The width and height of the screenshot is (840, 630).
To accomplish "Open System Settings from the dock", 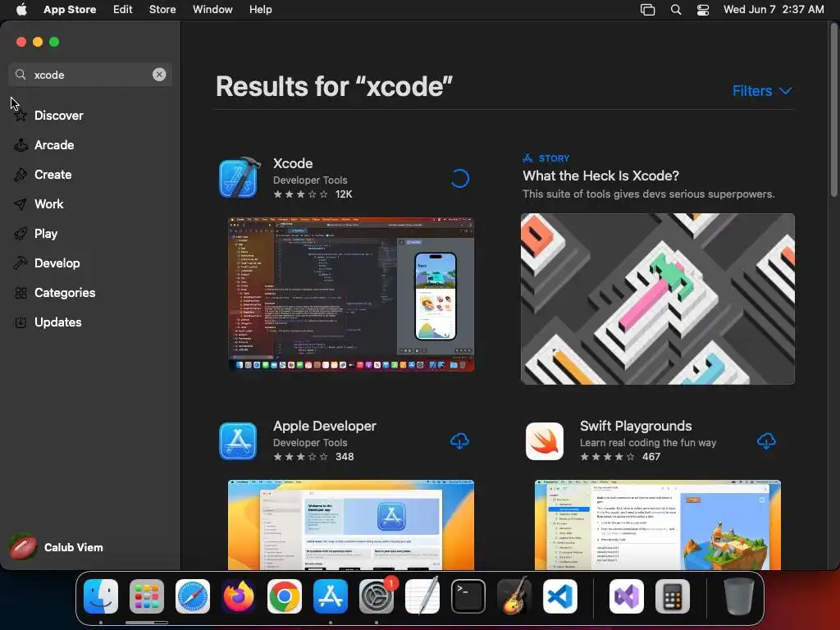I will [376, 596].
